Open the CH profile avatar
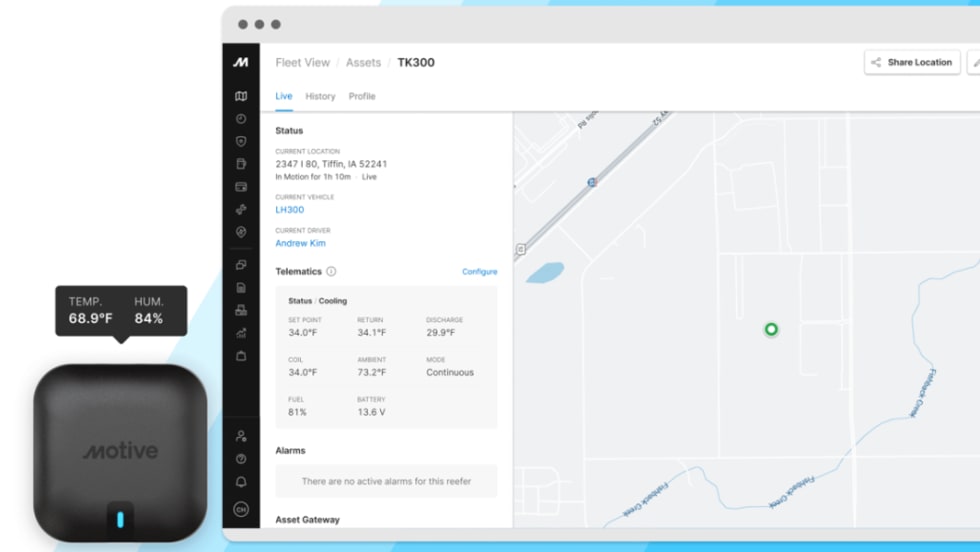980x552 pixels. tap(241, 509)
